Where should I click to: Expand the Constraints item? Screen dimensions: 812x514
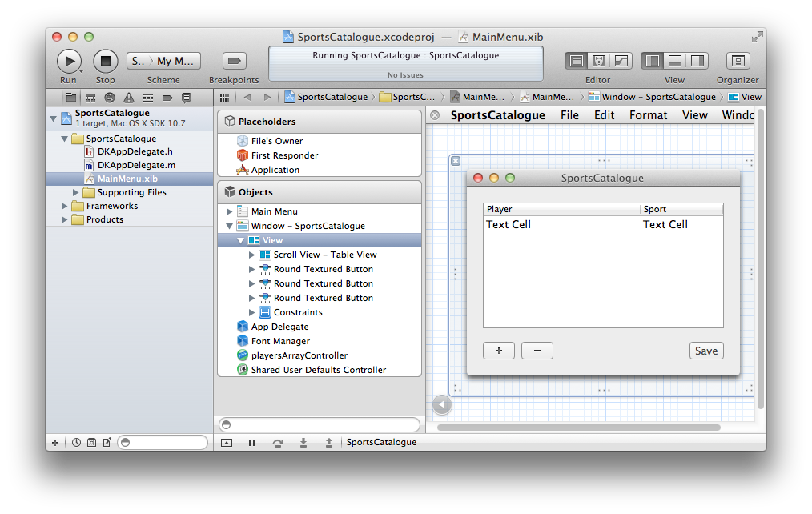(x=251, y=313)
